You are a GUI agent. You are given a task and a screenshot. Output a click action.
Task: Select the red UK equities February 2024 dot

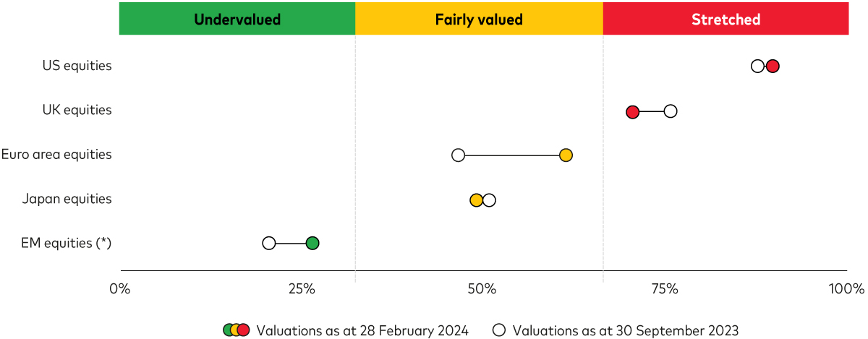point(632,112)
